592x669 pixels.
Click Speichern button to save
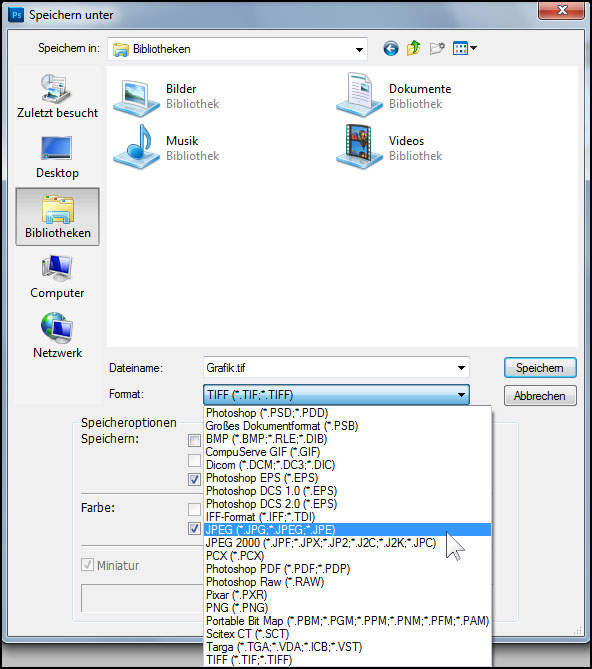tap(540, 368)
